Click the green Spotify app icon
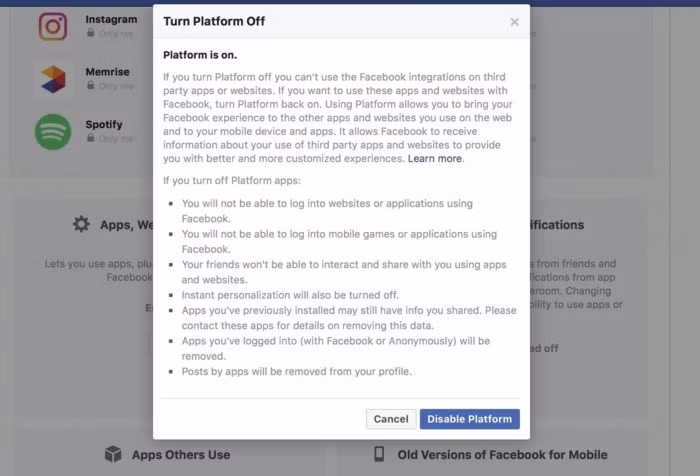Screen dimensions: 700x476 (x=53, y=132)
